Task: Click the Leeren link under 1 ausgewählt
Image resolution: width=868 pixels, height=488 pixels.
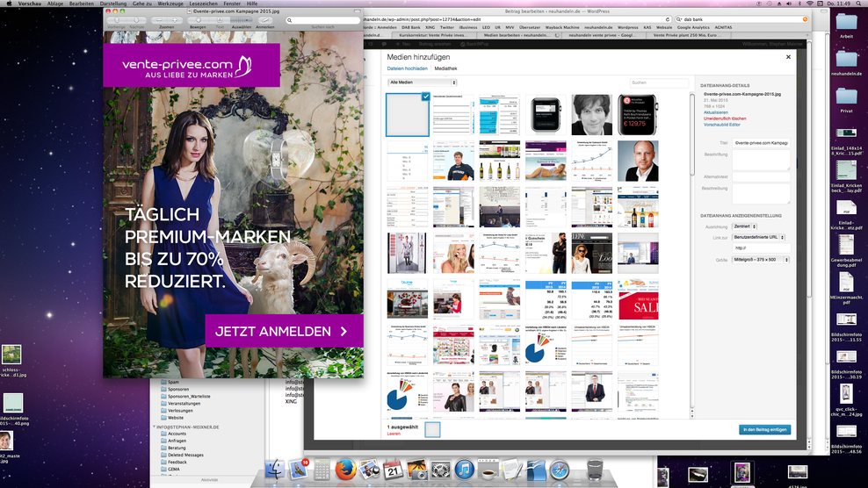Action: 394,434
